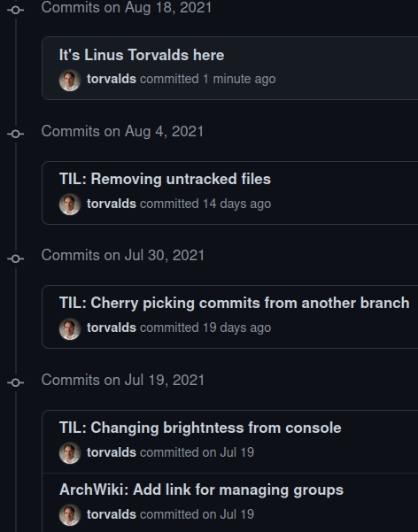This screenshot has width=418, height=532.
Task: Click torvalds avatar on 19 days ago commit
Action: tap(70, 328)
